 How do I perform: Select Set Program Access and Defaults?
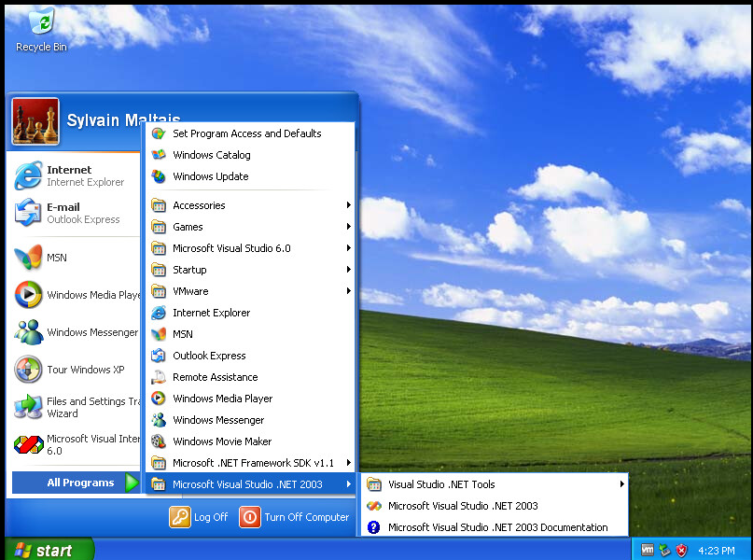pyautogui.click(x=246, y=133)
